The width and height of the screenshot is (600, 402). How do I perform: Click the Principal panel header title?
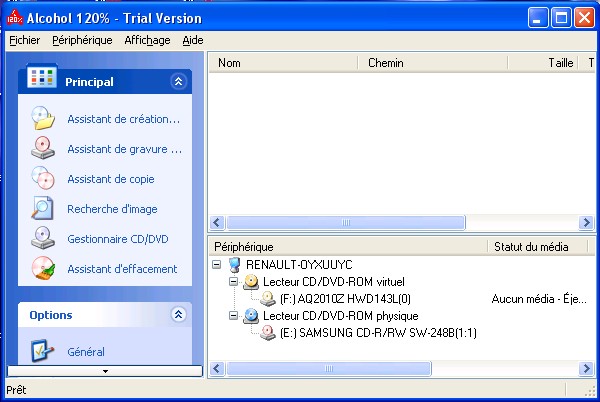pos(89,82)
